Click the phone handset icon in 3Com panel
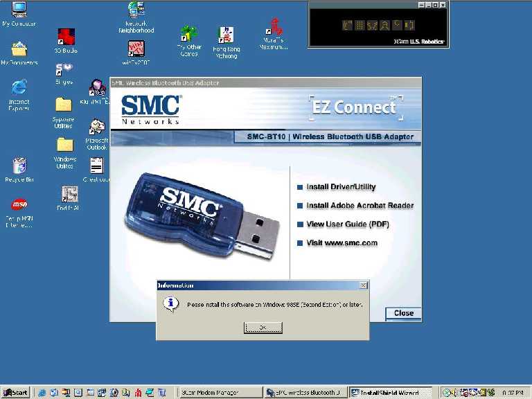 (397, 25)
